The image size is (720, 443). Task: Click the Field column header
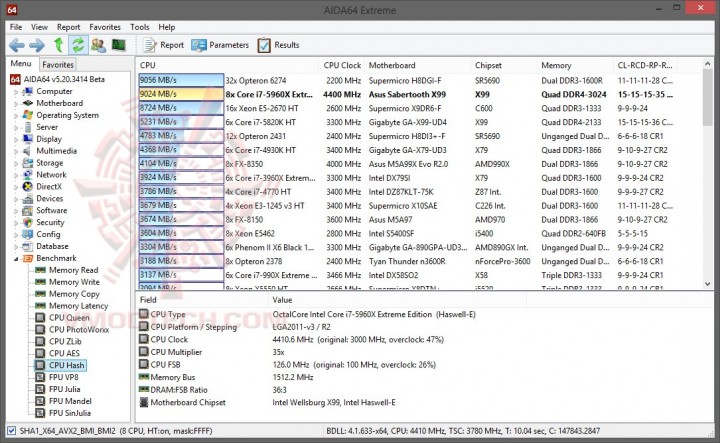(202, 300)
